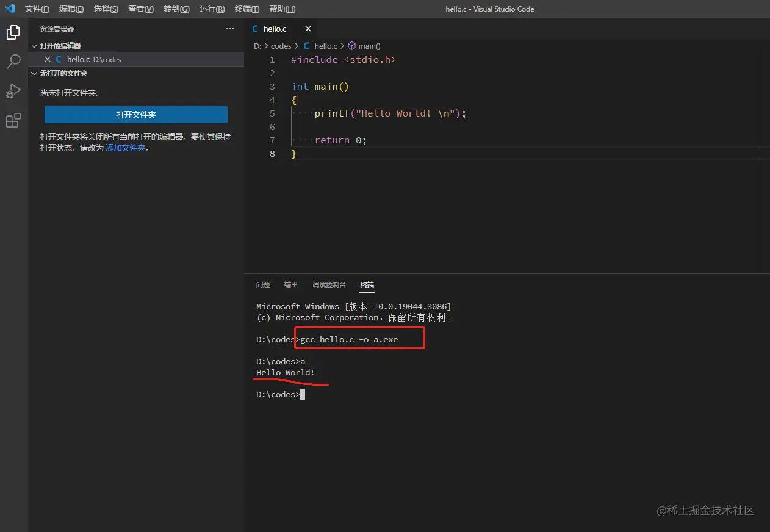Switch to the 问题 panel tab
Image resolution: width=770 pixels, height=532 pixels.
(x=263, y=285)
